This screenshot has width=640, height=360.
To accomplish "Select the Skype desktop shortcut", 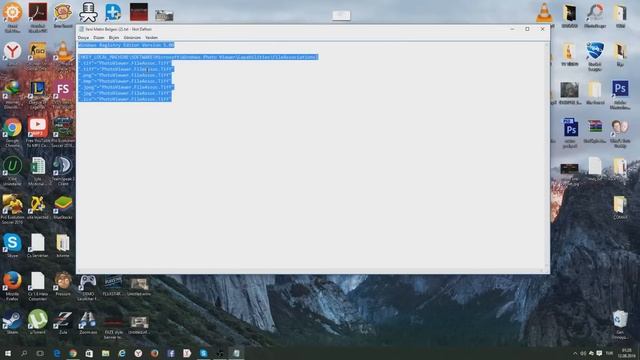I will [12, 245].
